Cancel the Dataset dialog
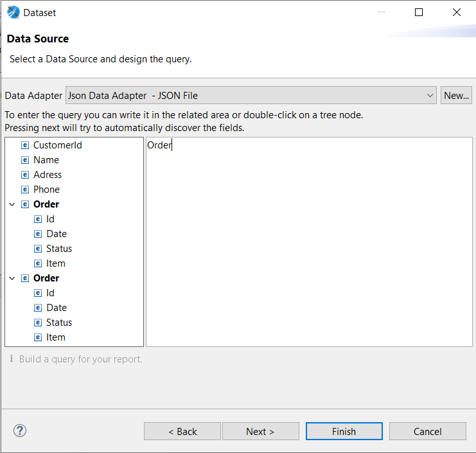476x453 pixels. click(x=427, y=431)
